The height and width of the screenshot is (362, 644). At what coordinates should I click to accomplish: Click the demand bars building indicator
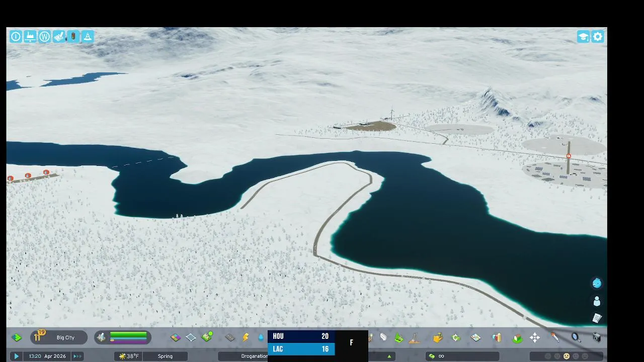[123, 337]
